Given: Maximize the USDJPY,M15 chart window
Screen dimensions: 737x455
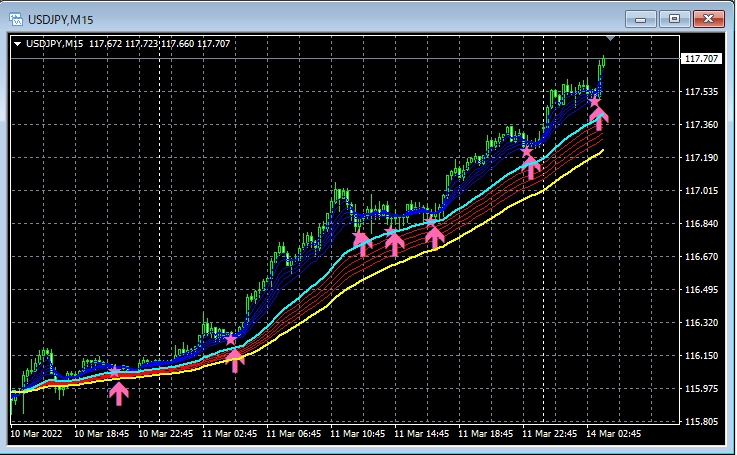Looking at the screenshot, I should tap(674, 18).
